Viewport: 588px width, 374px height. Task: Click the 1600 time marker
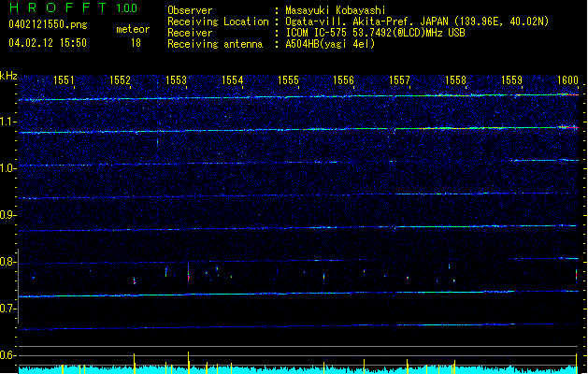coord(567,80)
